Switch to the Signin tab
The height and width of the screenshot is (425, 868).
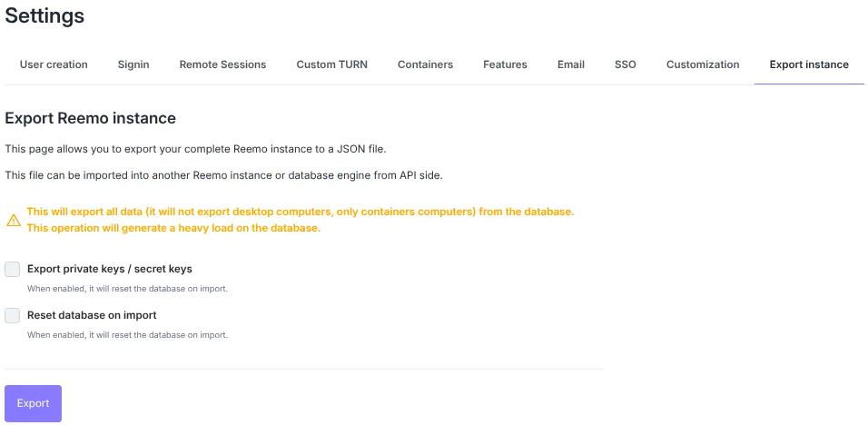pyautogui.click(x=133, y=64)
